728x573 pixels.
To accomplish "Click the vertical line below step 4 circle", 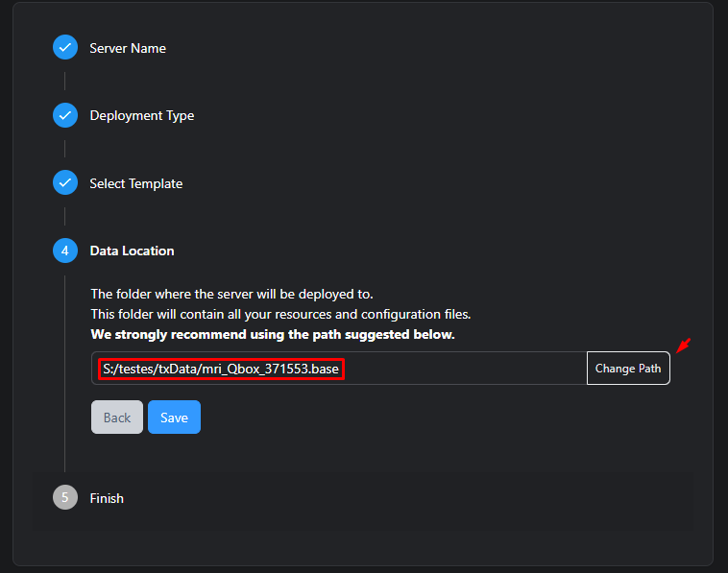I will click(x=64, y=374).
